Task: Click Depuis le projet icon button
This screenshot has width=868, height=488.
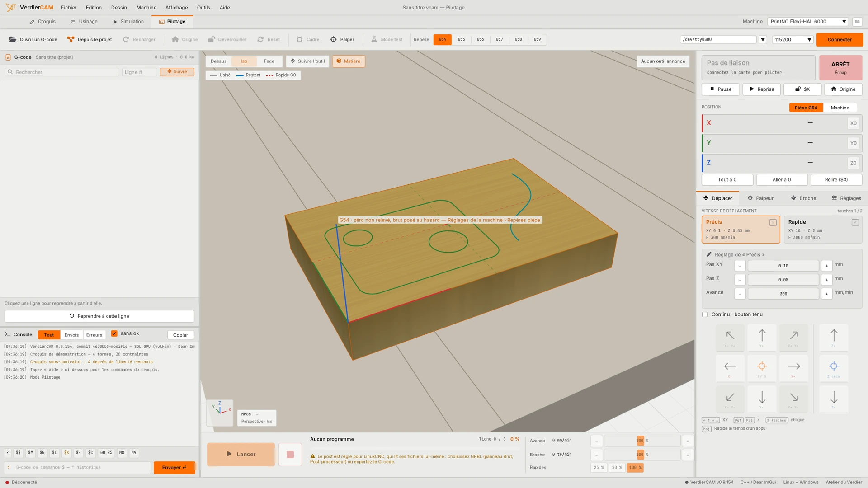Action: click(x=90, y=39)
